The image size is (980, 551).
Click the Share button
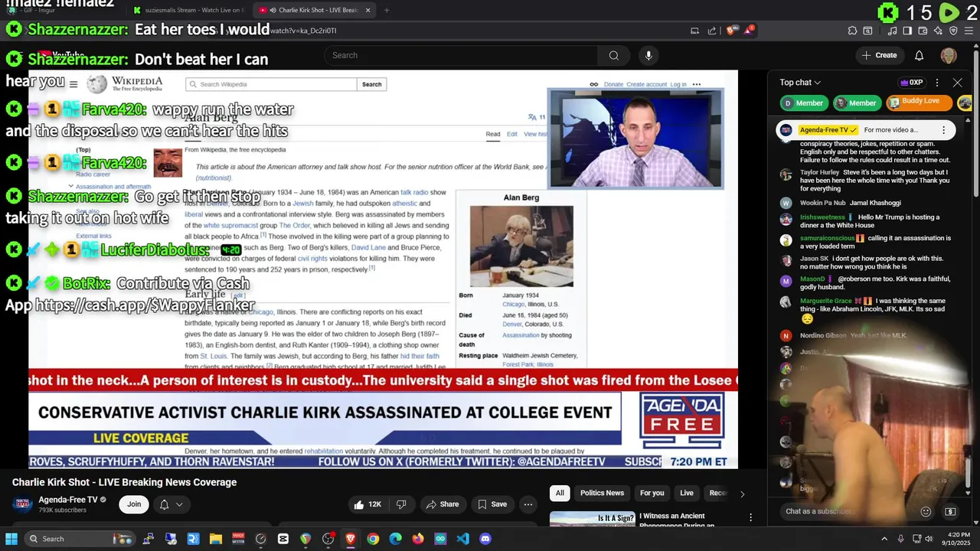pyautogui.click(x=442, y=504)
